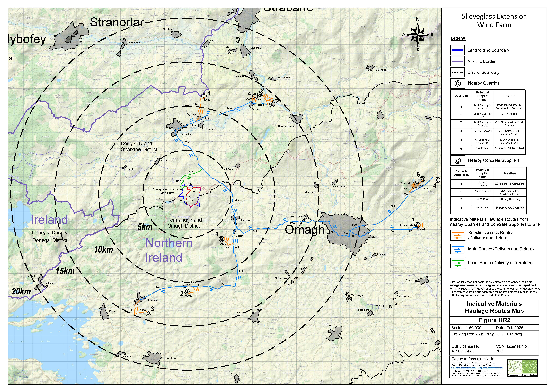Click the Castlederg town label
The height and width of the screenshot is (392, 555).
tap(186, 134)
